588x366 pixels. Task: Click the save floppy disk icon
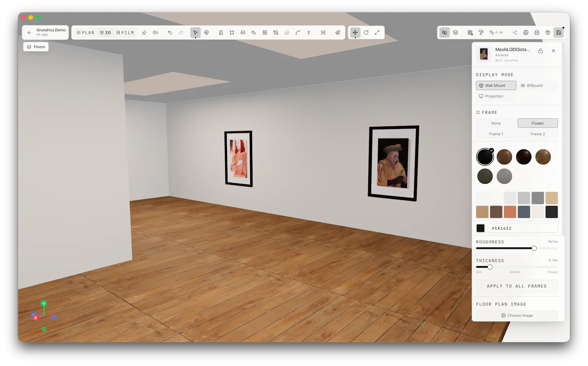point(559,33)
